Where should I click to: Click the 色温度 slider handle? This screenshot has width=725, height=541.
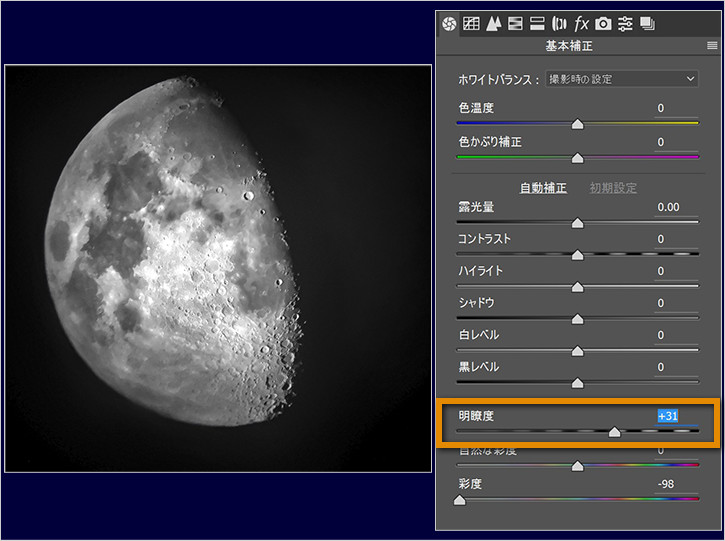(x=578, y=124)
